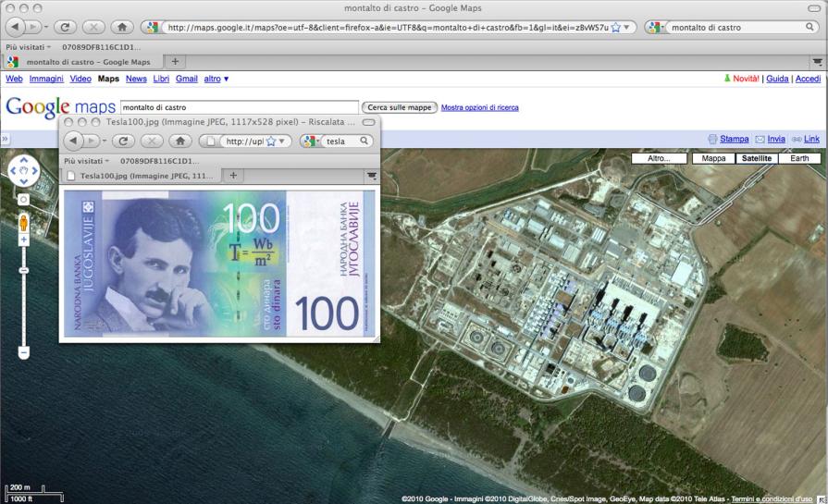Open the Altro... layers dropdown on map
The width and height of the screenshot is (828, 504).
(659, 158)
